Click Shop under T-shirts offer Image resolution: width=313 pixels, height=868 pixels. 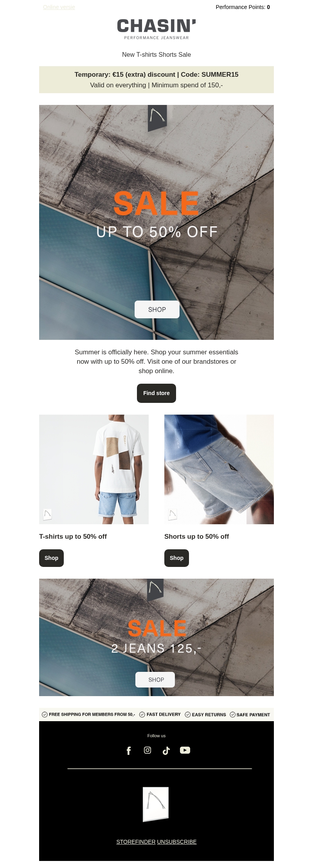51,558
